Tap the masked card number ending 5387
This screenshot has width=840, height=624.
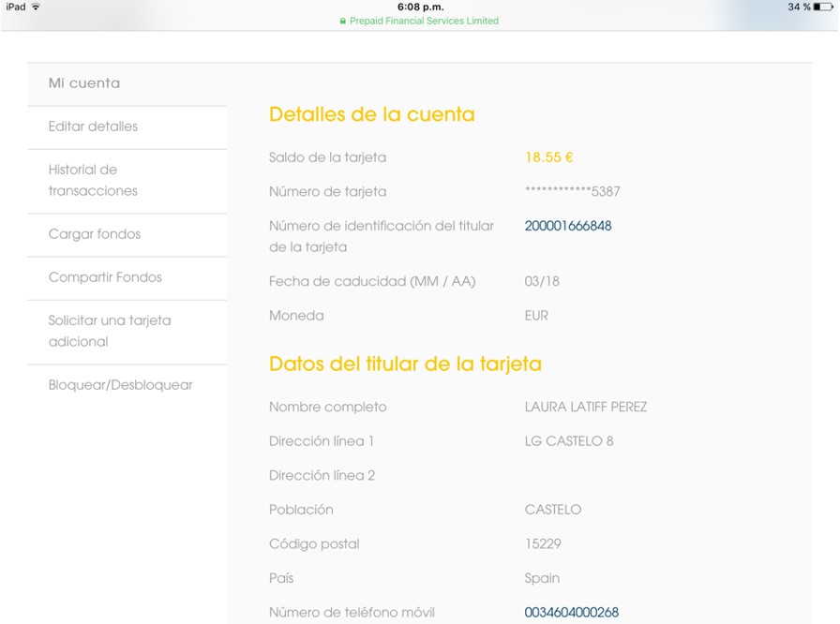coord(572,192)
